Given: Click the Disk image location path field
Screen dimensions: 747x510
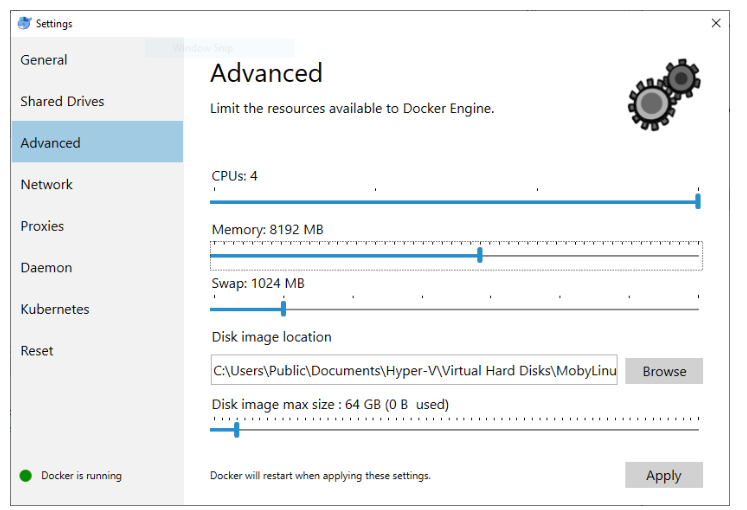Looking at the screenshot, I should click(x=414, y=370).
